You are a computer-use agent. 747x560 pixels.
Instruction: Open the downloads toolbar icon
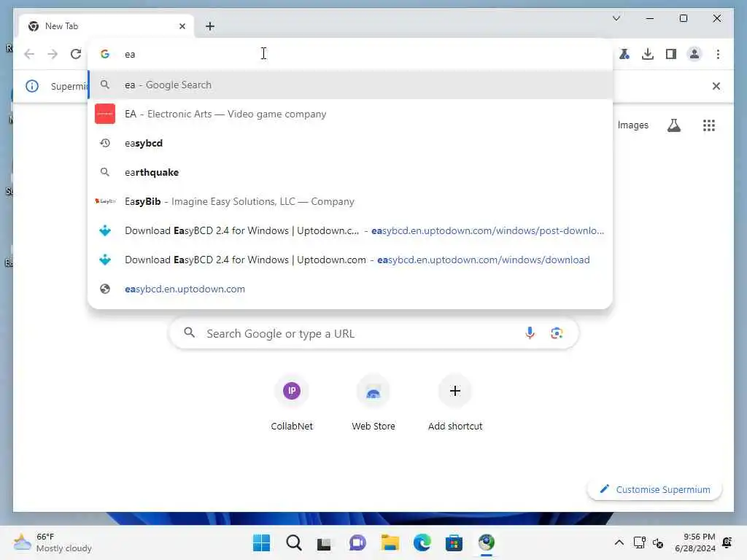[x=648, y=54]
